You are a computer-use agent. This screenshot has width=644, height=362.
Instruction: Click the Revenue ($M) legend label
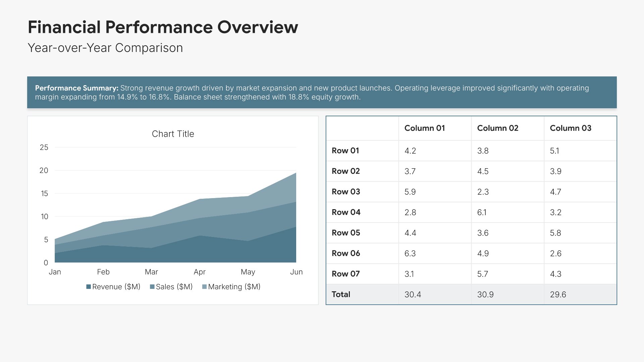(x=116, y=287)
